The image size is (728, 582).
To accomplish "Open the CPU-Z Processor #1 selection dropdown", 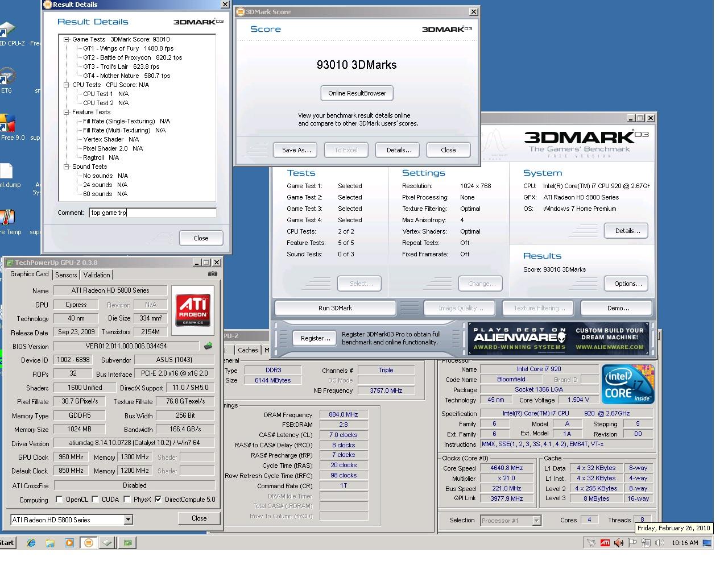I will pos(536,520).
